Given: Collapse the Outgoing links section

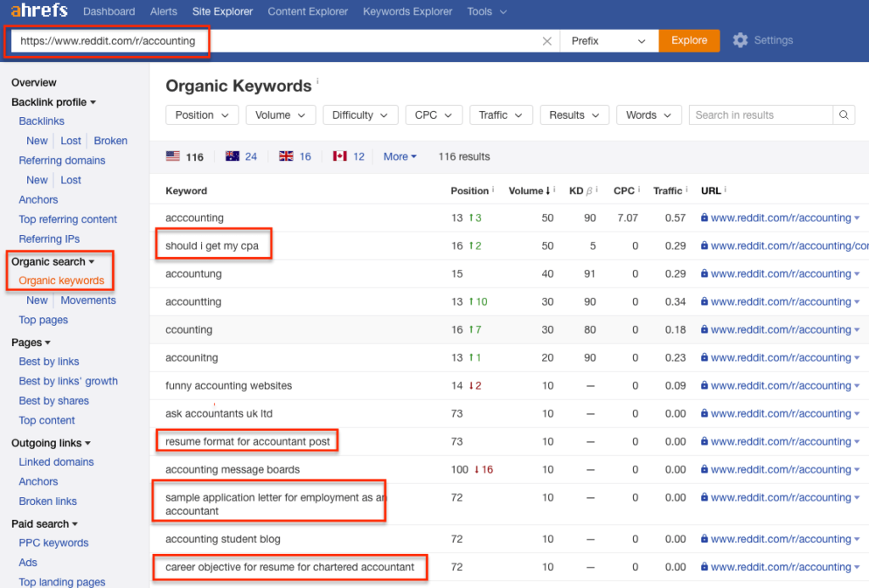Looking at the screenshot, I should tap(51, 443).
